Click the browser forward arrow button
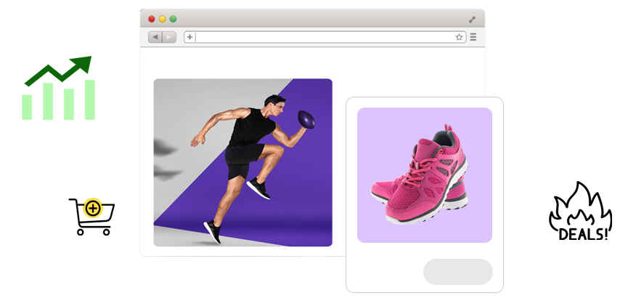The image size is (644, 301). point(169,37)
